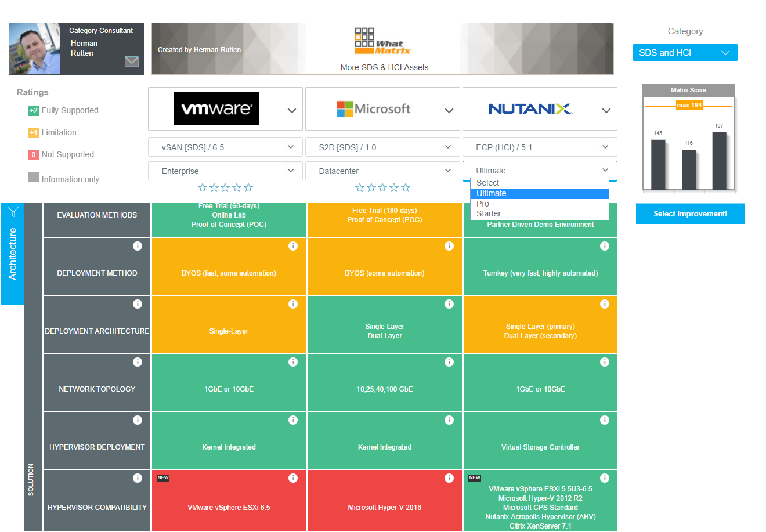Click NEW badge on VMware vSphere ESXi cell

pyautogui.click(x=163, y=478)
